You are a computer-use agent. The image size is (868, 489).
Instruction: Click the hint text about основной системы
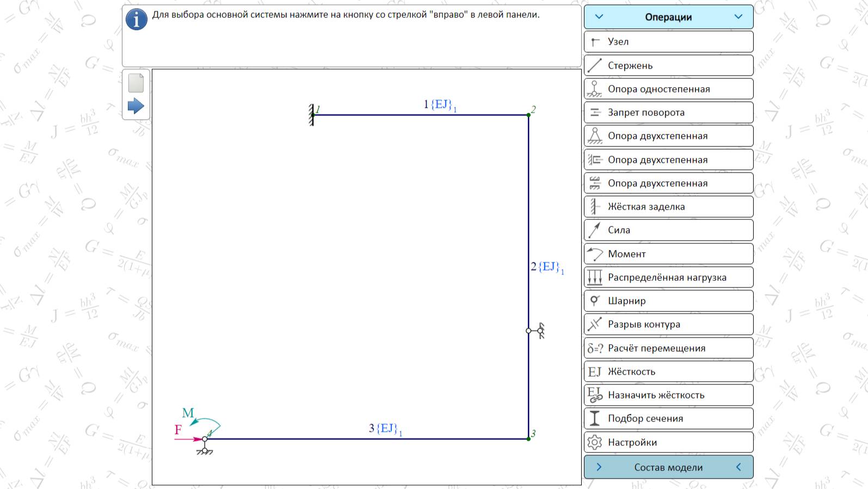(346, 15)
